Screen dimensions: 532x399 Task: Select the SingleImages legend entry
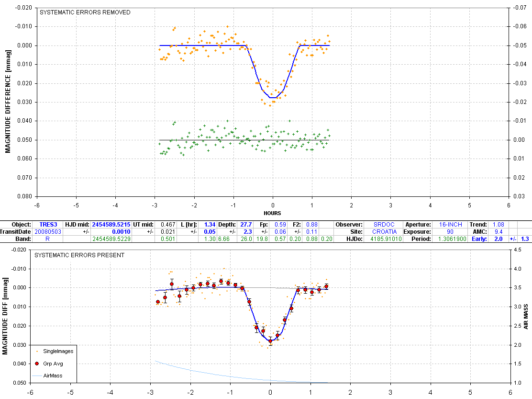[x=54, y=351]
